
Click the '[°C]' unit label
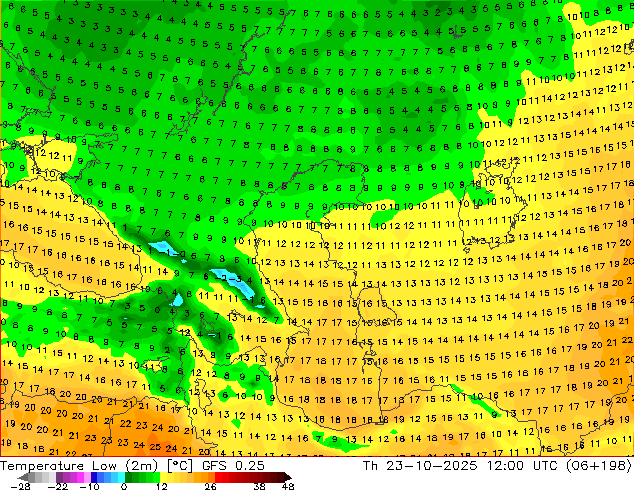[x=180, y=466]
